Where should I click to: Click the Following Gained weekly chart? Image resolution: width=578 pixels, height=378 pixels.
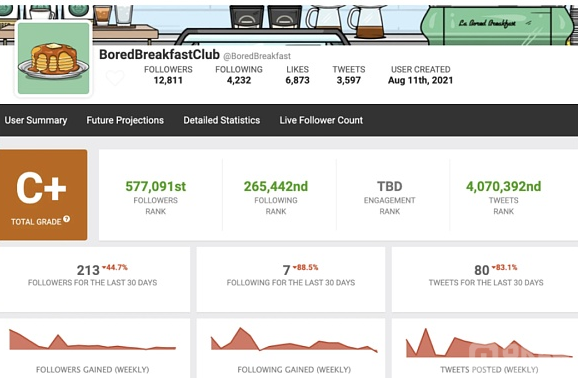[294, 340]
